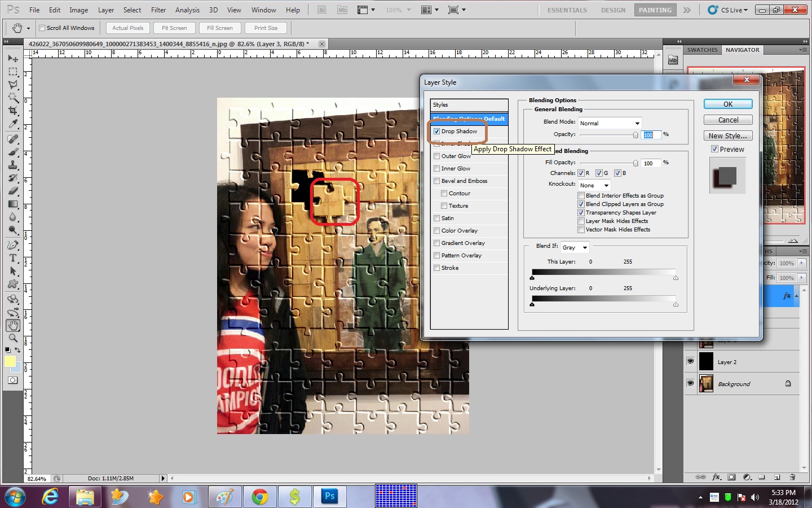Select the Horizontal Type tool
Screen dimensions: 812x508
13,258
